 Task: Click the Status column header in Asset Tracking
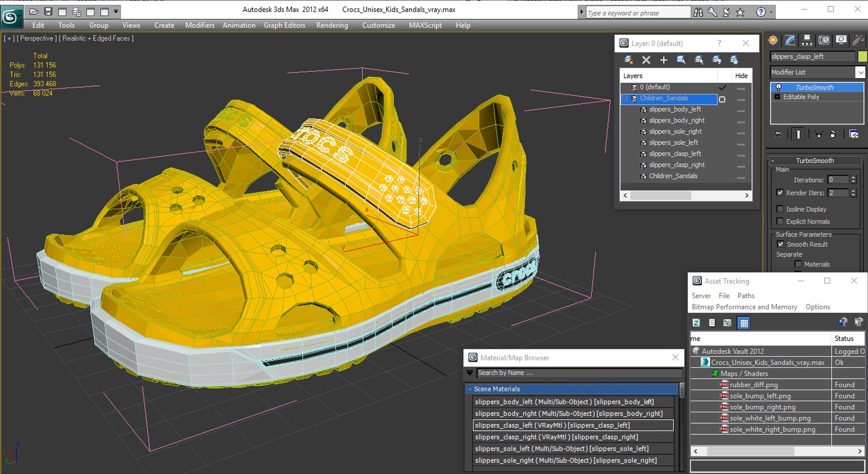(x=848, y=338)
